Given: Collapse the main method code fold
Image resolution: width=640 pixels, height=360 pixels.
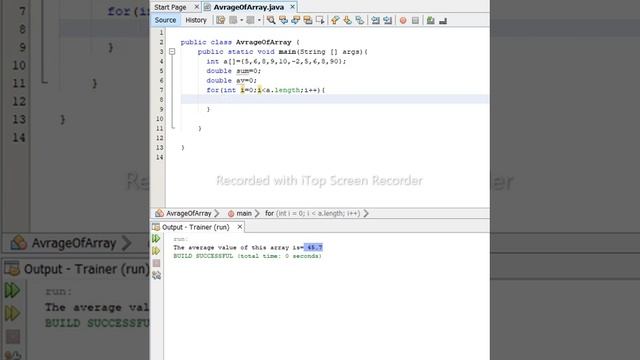Looking at the screenshot, I should point(172,52).
